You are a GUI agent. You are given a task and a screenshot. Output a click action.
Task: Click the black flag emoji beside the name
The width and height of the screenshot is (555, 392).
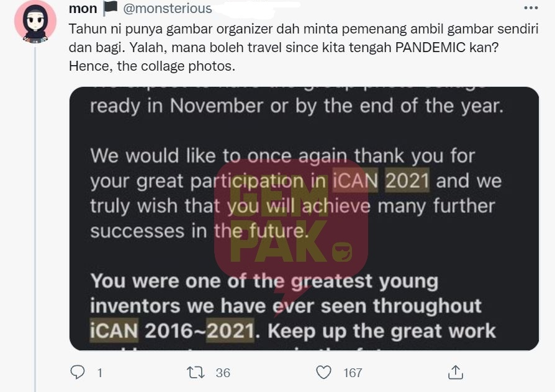click(110, 8)
